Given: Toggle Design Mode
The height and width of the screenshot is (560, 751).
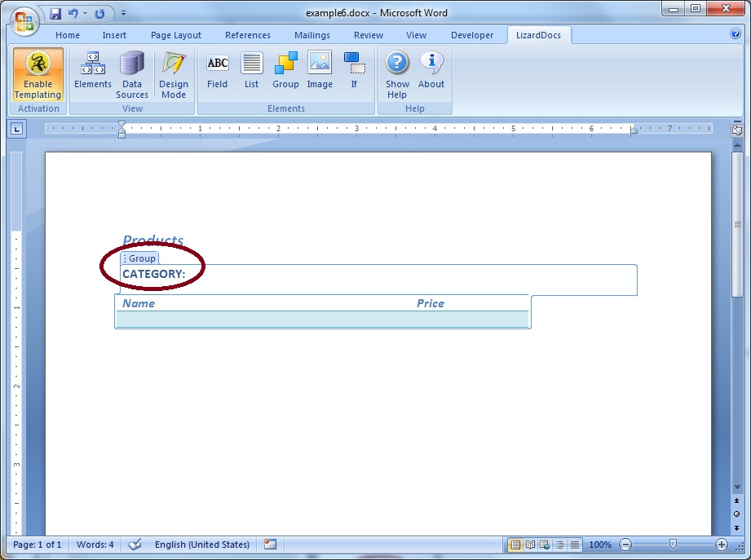Looking at the screenshot, I should (x=173, y=74).
